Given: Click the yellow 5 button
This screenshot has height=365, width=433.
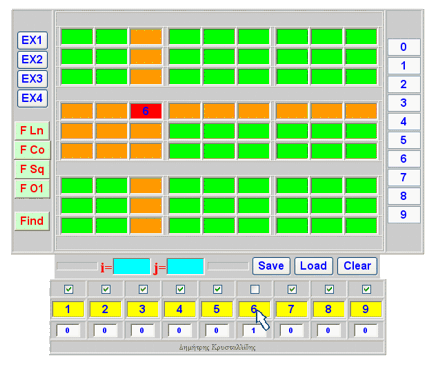Looking at the screenshot, I should tap(217, 309).
